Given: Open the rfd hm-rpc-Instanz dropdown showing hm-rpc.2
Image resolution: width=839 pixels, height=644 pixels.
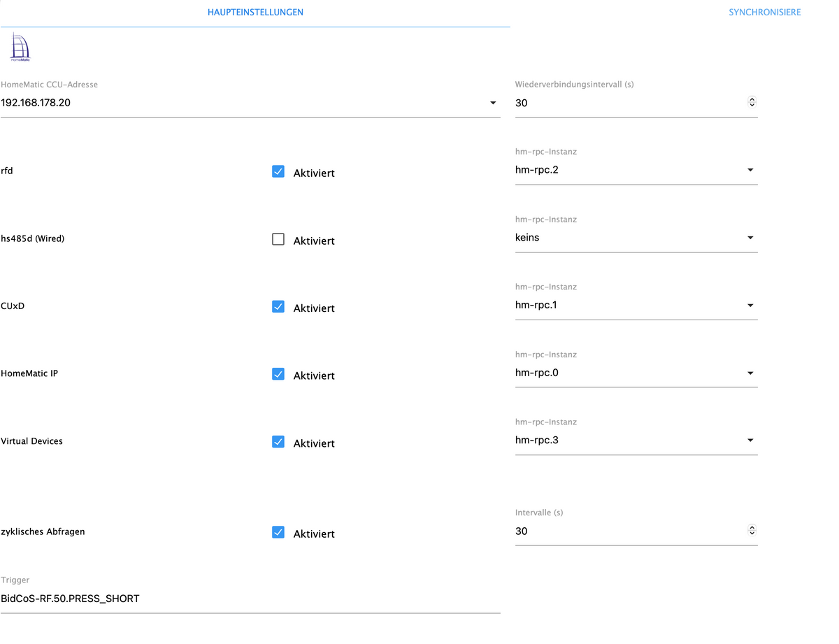Looking at the screenshot, I should coord(636,170).
